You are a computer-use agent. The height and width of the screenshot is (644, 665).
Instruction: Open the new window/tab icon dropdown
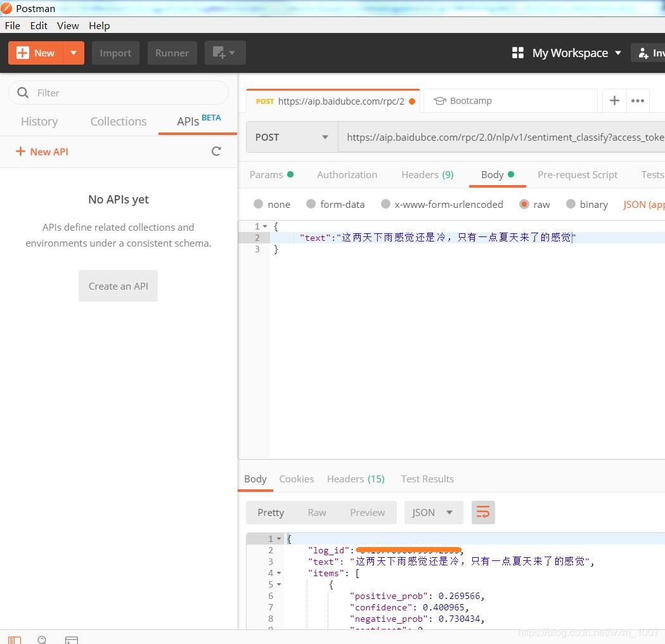coord(225,53)
